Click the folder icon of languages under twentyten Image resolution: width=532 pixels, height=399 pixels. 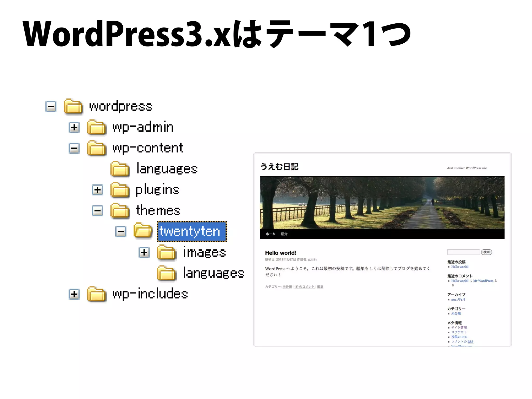click(x=167, y=273)
